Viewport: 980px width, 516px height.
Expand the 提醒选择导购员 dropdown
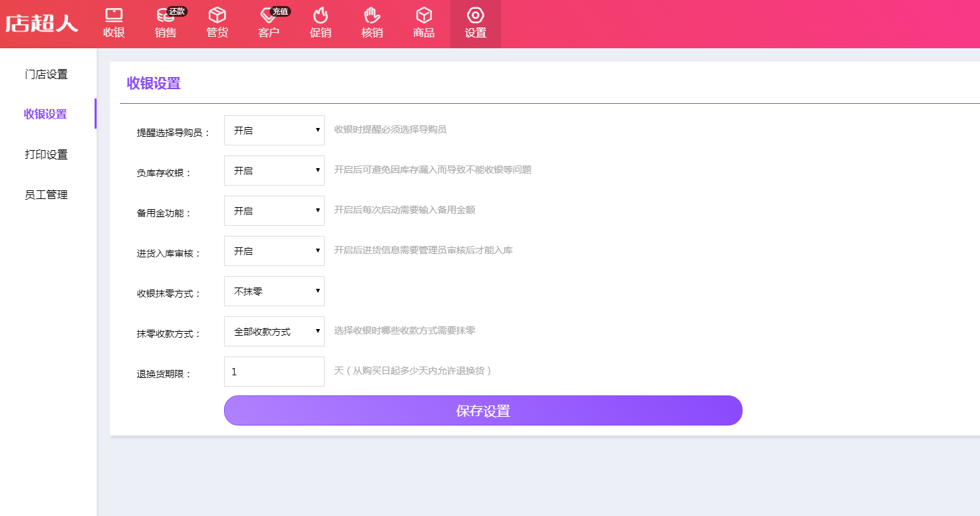[x=274, y=130]
